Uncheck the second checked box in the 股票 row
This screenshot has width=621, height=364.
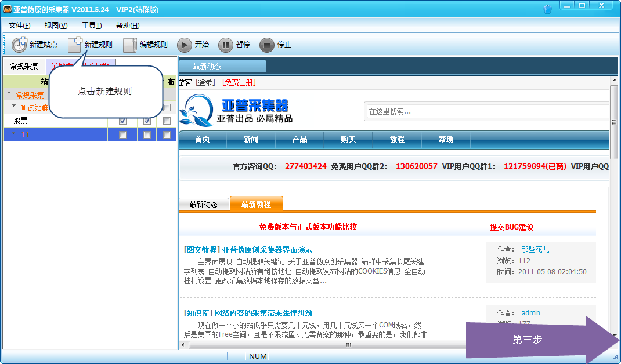pyautogui.click(x=147, y=121)
